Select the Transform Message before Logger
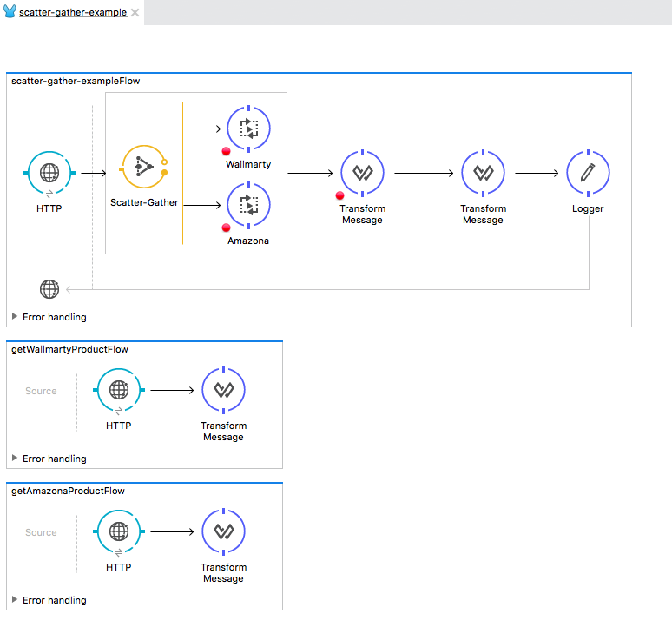This screenshot has width=672, height=640. (x=484, y=173)
